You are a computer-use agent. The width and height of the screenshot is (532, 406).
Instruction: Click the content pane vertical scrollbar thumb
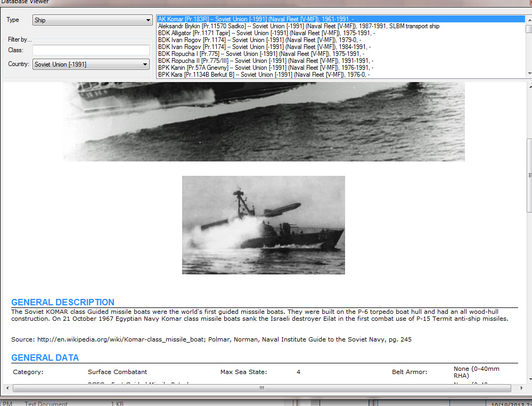(530, 175)
